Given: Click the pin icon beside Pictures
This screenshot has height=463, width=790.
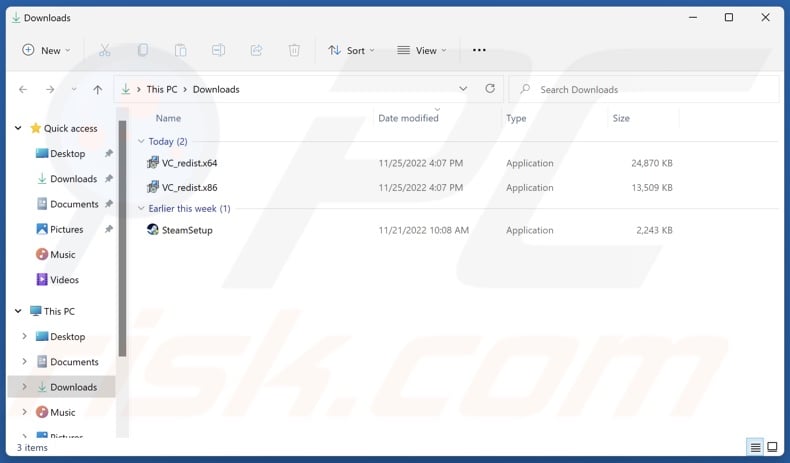Looking at the screenshot, I should tap(108, 229).
